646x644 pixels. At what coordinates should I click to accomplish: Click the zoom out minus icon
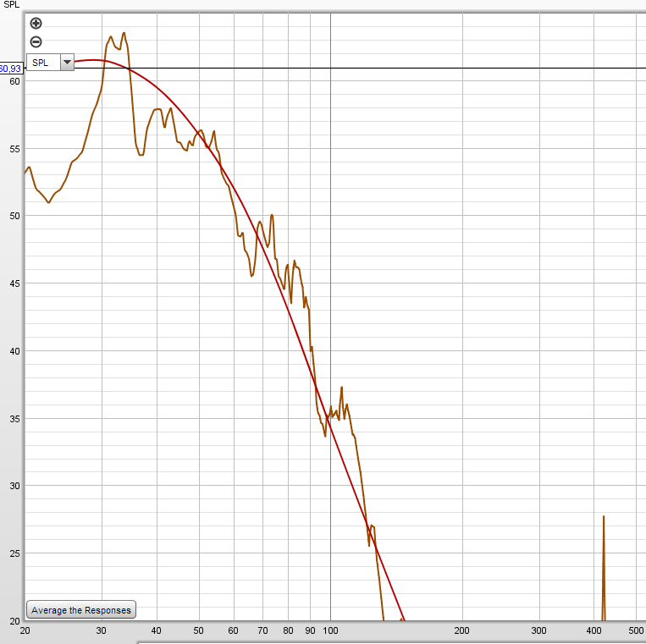point(36,41)
